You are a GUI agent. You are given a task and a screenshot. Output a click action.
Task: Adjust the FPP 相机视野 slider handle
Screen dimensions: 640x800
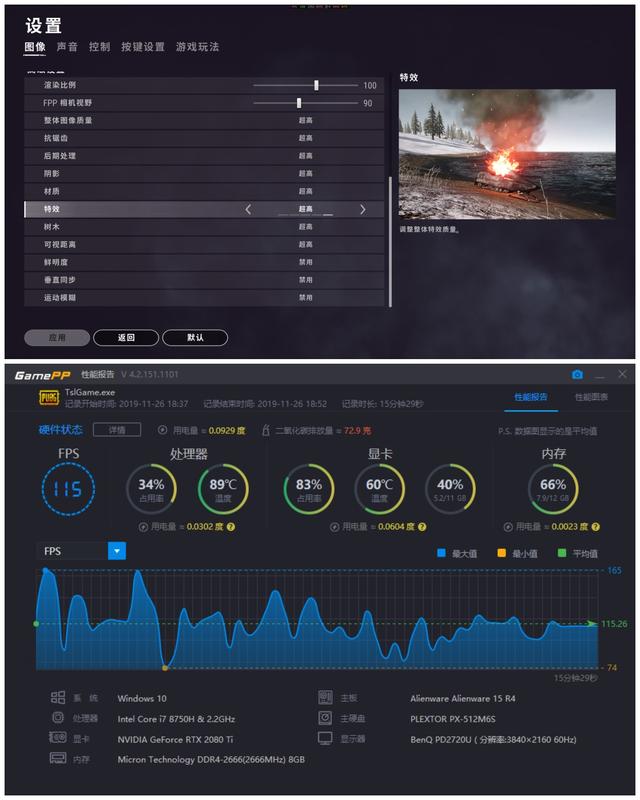pyautogui.click(x=299, y=103)
